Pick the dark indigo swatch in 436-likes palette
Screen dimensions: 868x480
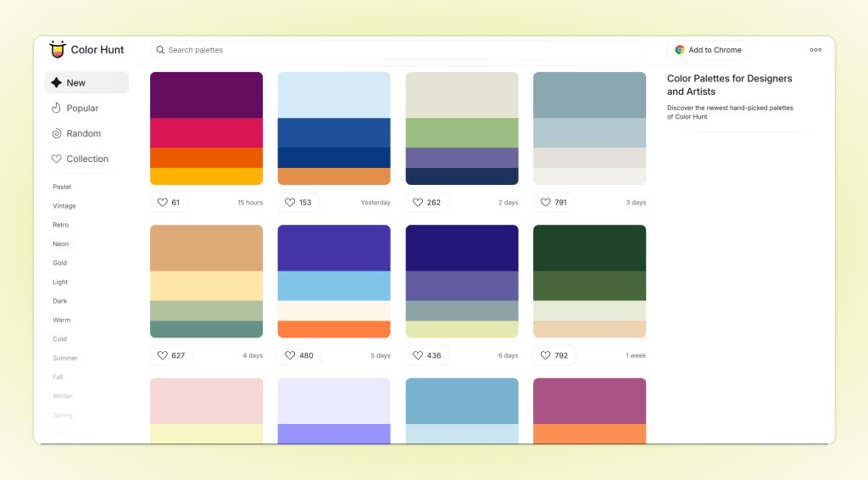click(x=462, y=248)
